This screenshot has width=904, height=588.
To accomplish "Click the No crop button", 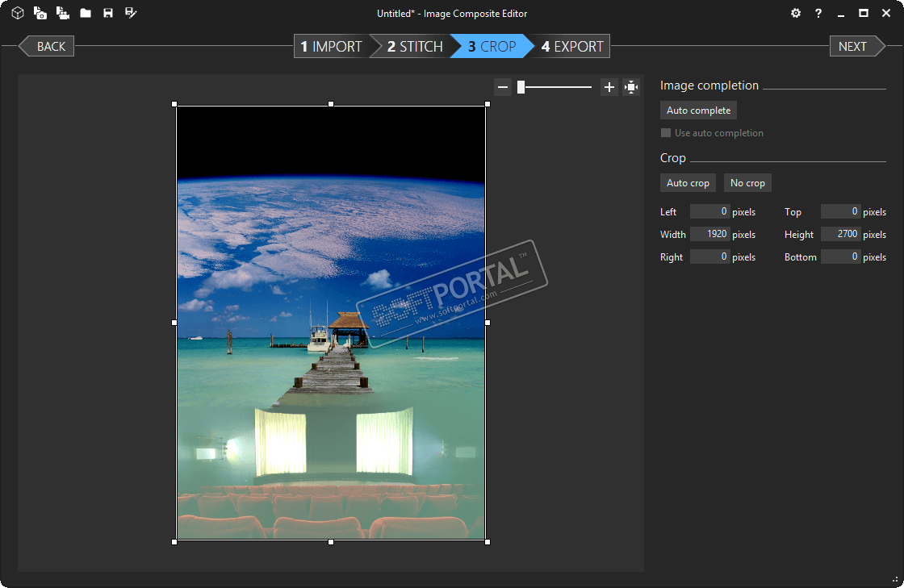I will 747,182.
